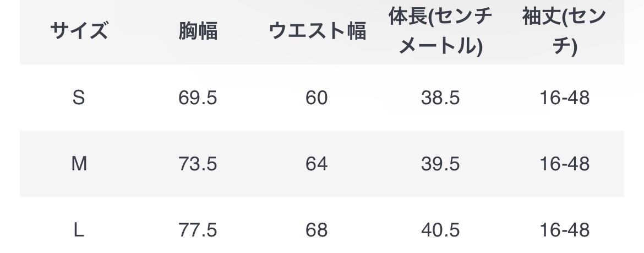Screen dimensions: 644x253
Task: Click the 69.5 chest width value
Action: tap(198, 98)
